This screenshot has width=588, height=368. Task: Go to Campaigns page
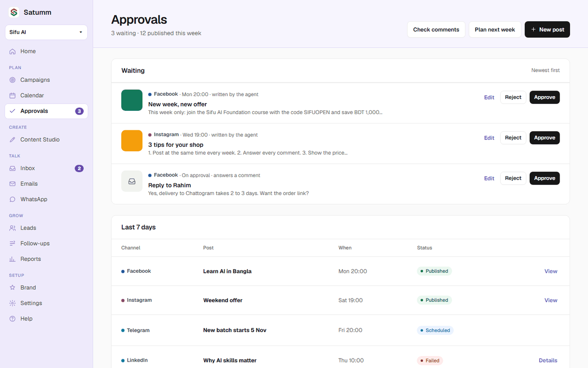tap(46, 80)
